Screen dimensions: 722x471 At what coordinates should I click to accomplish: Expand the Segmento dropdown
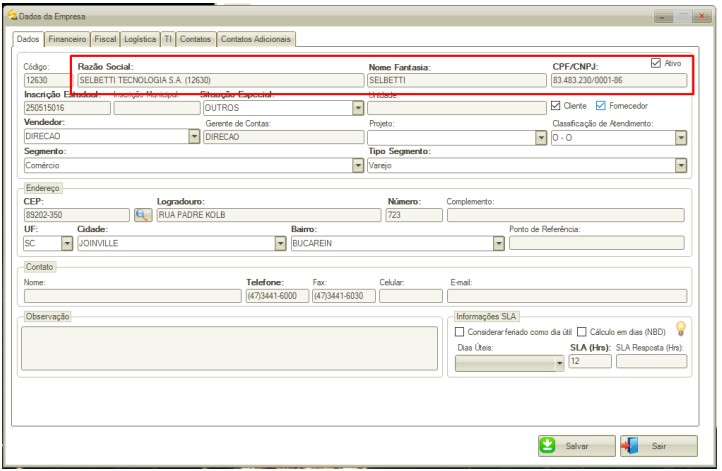pyautogui.click(x=358, y=165)
